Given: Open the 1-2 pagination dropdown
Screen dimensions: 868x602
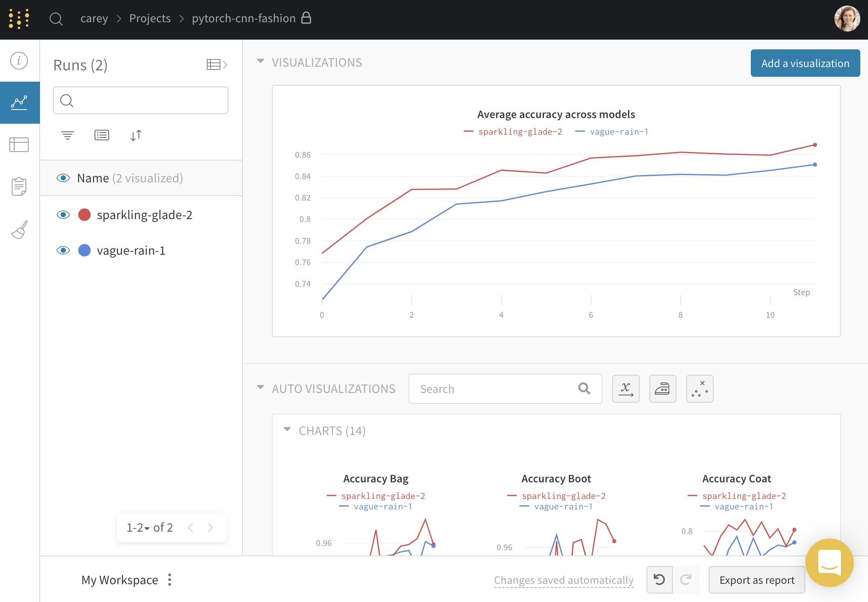Looking at the screenshot, I should point(138,528).
